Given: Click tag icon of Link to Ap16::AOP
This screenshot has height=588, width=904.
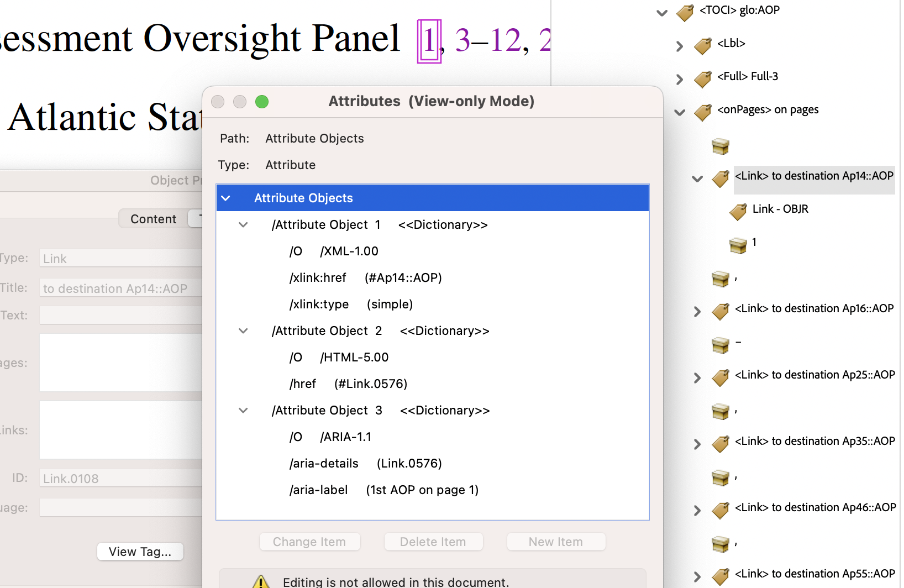Looking at the screenshot, I should (721, 311).
